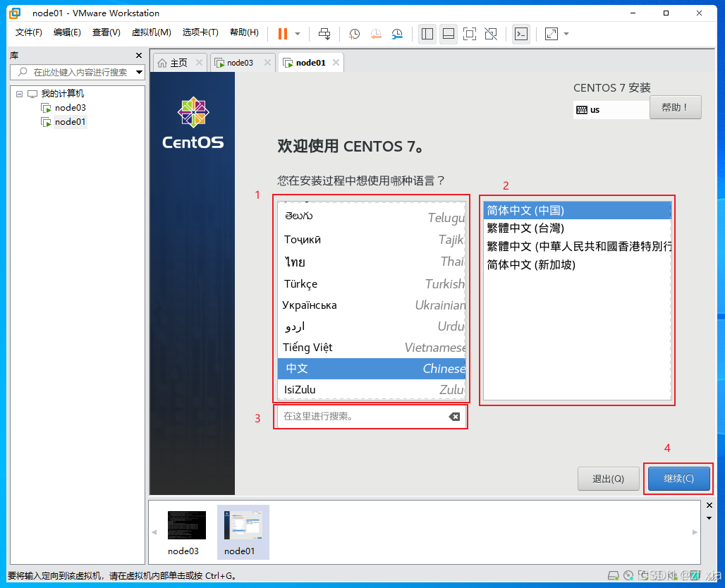The height and width of the screenshot is (588, 725).
Task: Open the 选项卡(T) menu
Action: [200, 32]
